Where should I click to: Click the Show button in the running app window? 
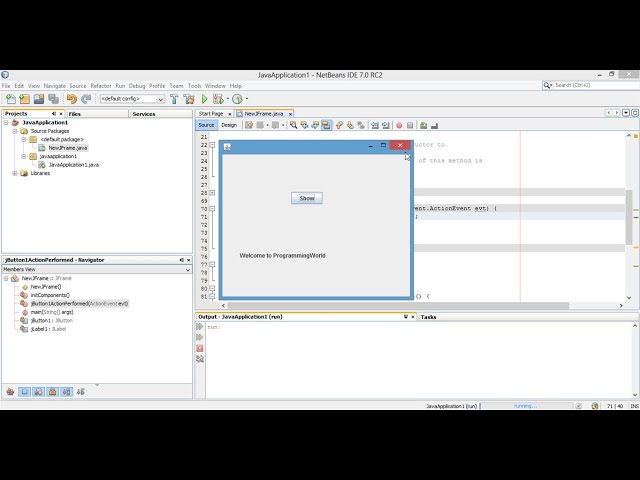(x=307, y=198)
